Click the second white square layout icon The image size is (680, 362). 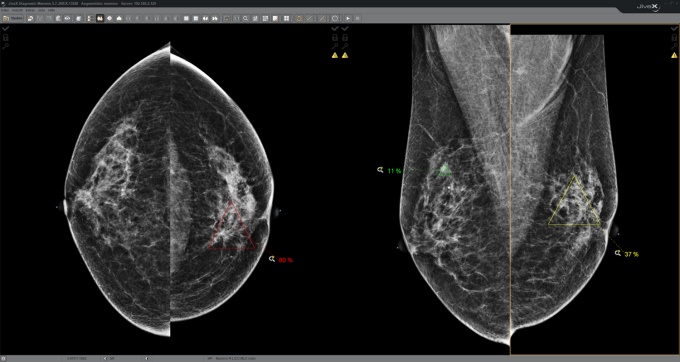pos(196,19)
